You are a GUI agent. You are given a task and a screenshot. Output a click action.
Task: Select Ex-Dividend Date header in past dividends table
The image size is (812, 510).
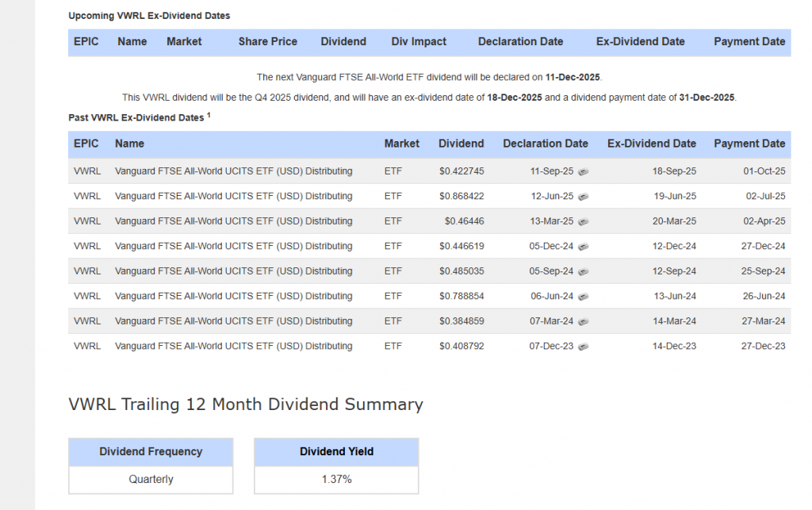[x=651, y=144]
